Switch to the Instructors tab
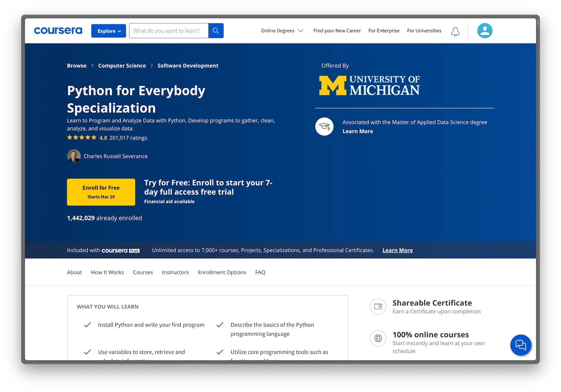The image size is (561, 392). click(175, 272)
